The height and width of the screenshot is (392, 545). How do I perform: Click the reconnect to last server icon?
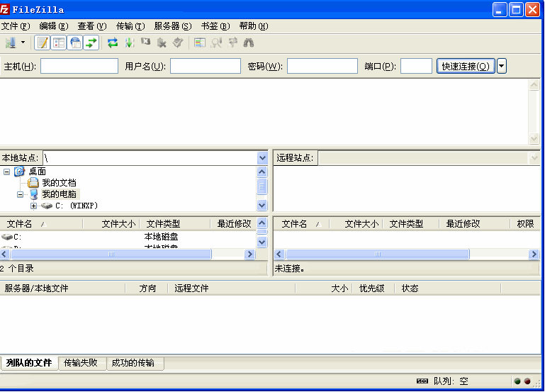(178, 43)
